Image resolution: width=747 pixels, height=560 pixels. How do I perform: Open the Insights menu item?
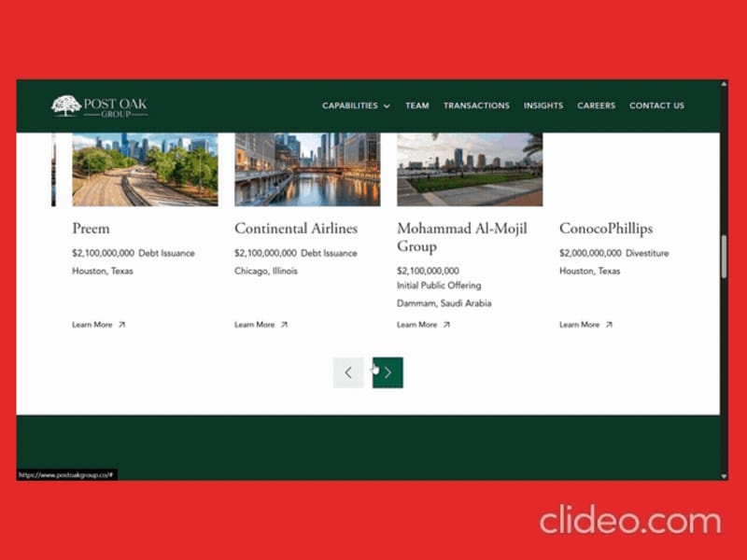(543, 105)
